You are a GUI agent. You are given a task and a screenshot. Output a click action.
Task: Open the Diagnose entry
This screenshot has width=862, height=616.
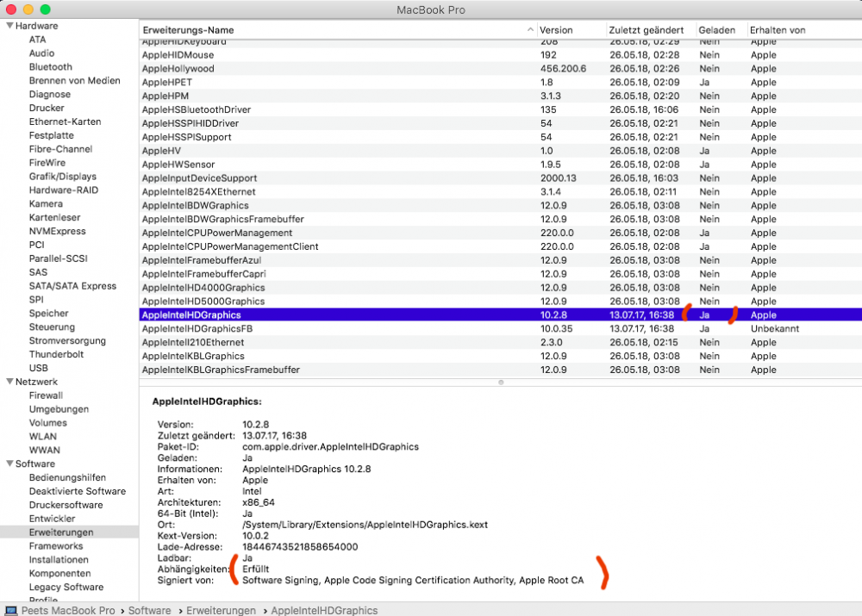pyautogui.click(x=49, y=95)
